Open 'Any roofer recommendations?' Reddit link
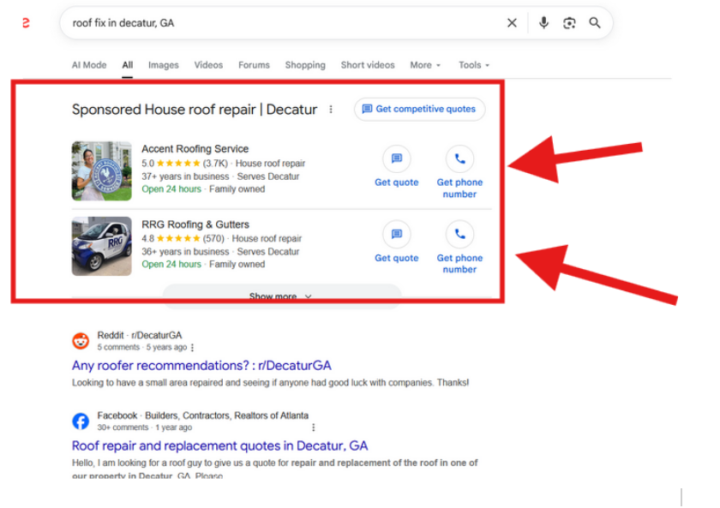 (202, 366)
